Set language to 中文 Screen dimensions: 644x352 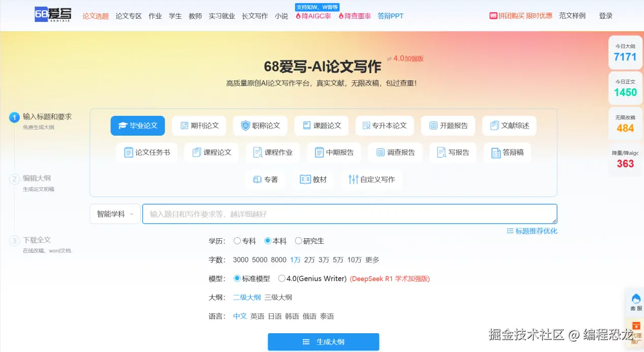(x=240, y=316)
